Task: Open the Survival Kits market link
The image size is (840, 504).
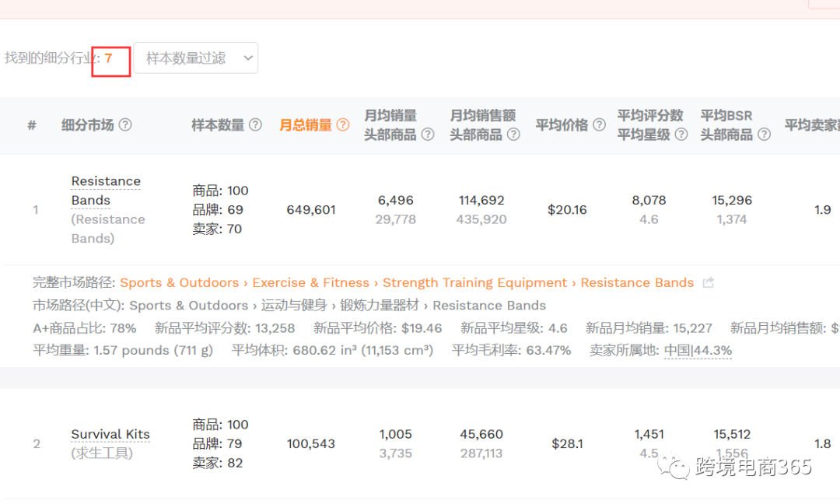Action: tap(110, 434)
